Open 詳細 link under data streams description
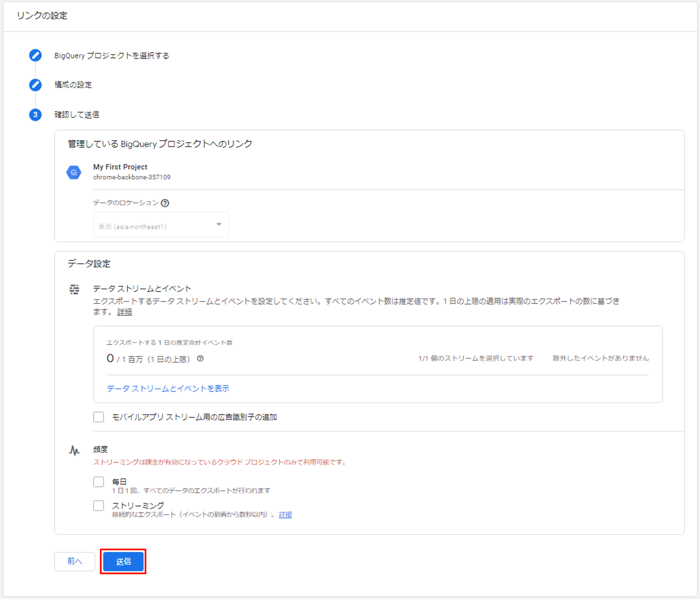Image resolution: width=700 pixels, height=599 pixels. tap(124, 312)
